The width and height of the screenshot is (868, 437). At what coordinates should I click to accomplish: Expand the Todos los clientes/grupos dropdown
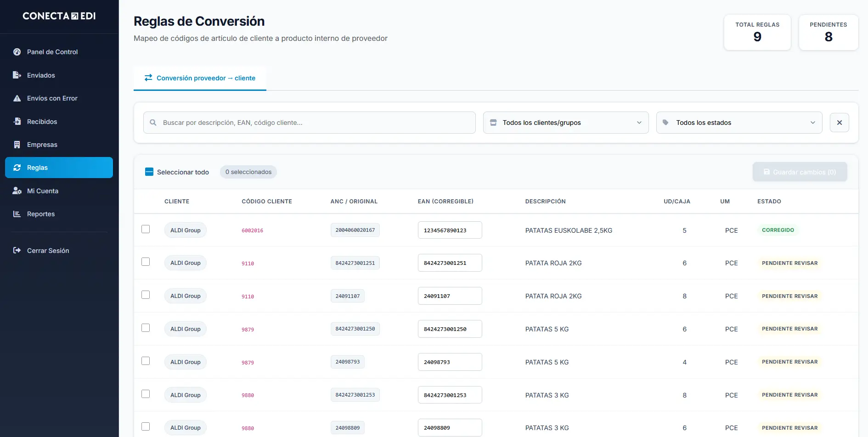(x=565, y=123)
